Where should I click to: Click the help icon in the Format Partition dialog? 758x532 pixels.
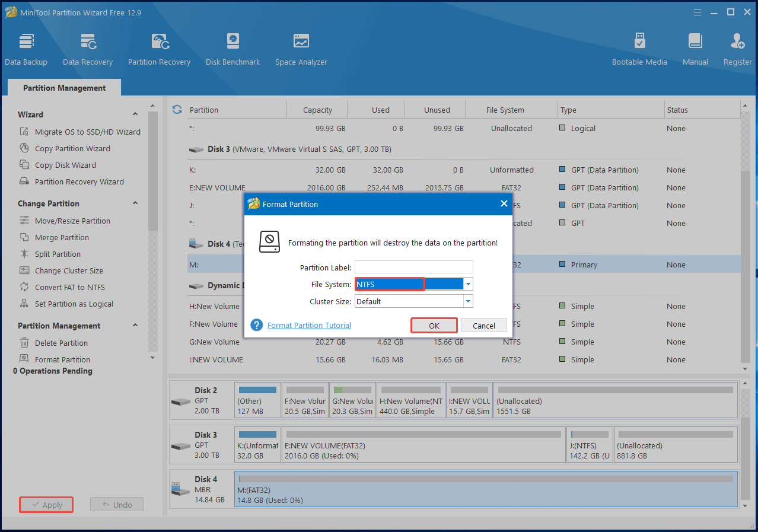[x=256, y=325]
